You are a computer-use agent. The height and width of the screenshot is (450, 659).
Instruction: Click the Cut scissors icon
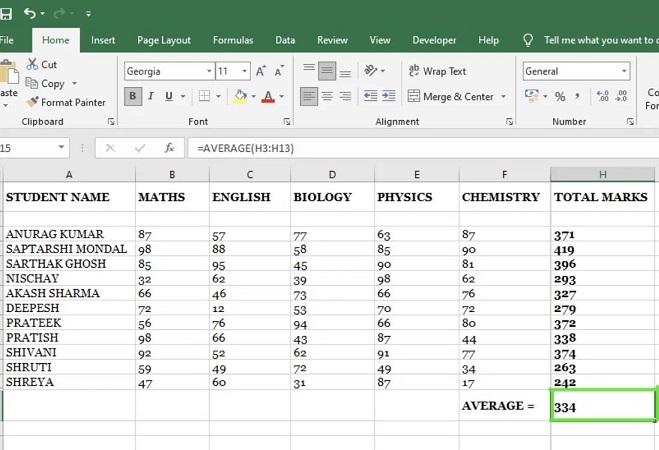point(32,64)
